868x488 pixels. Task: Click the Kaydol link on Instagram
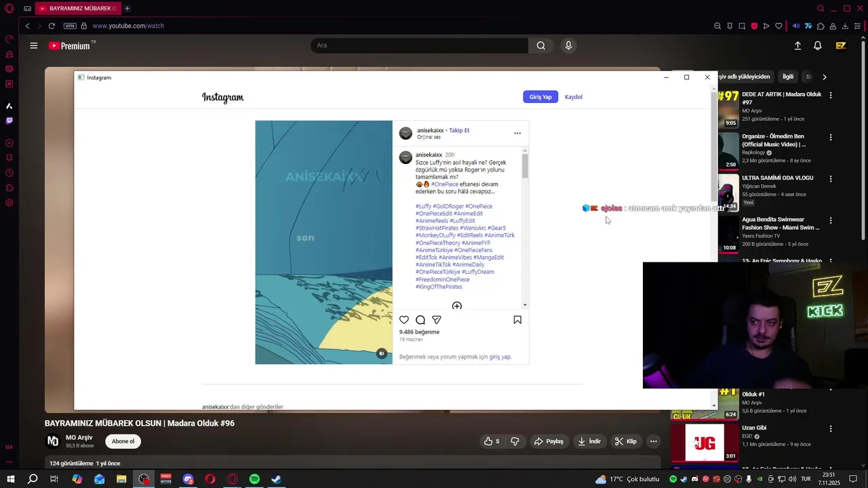click(x=574, y=97)
